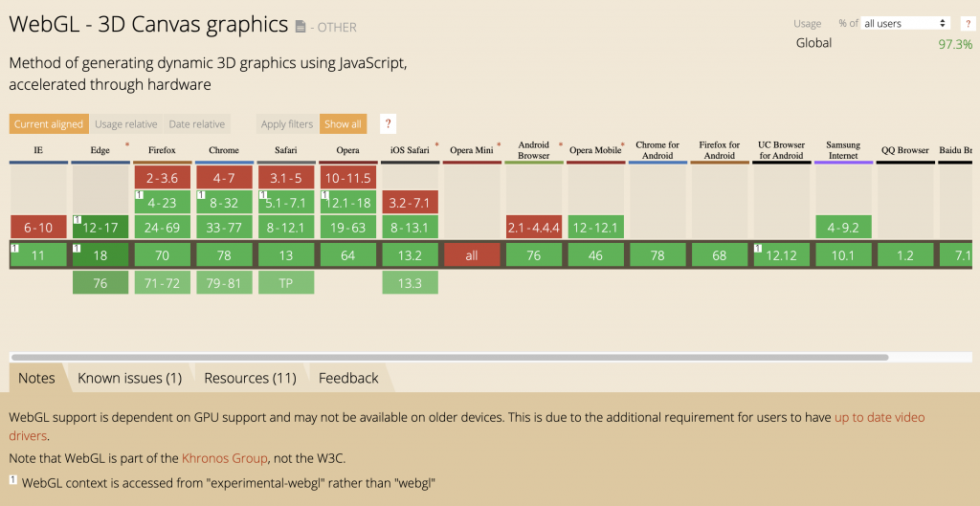Click the asterisk next to Edge header

pos(127,146)
